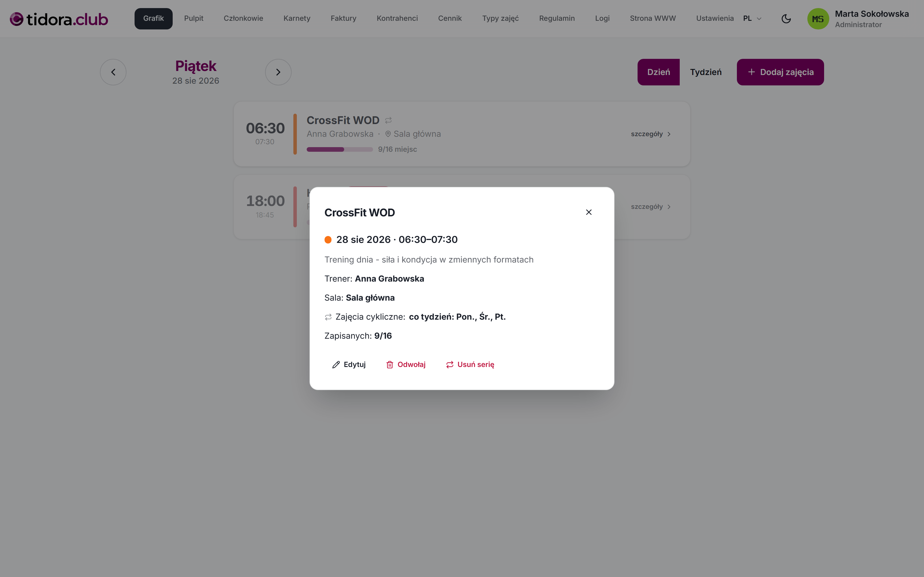Go to next day arrow
Viewport: 924px width, 577px height.
point(278,72)
